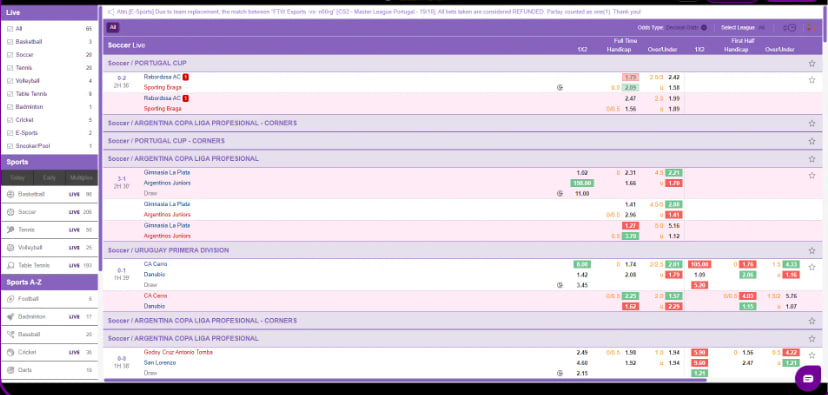Toggle the E-Sports checkbox in Live panel
The image size is (828, 395).
click(x=10, y=133)
